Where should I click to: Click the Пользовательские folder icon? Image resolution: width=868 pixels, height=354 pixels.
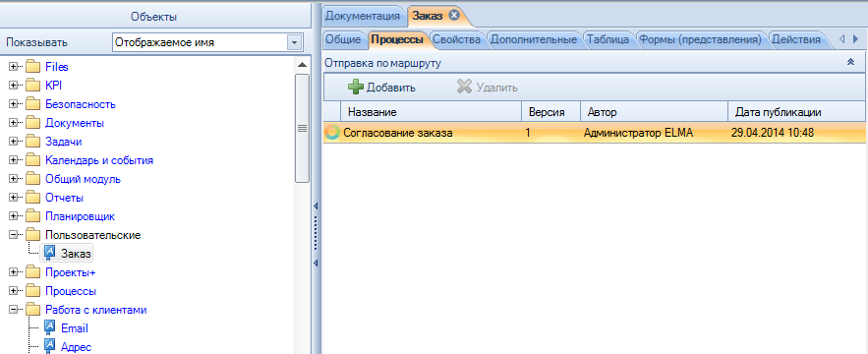pos(33,235)
